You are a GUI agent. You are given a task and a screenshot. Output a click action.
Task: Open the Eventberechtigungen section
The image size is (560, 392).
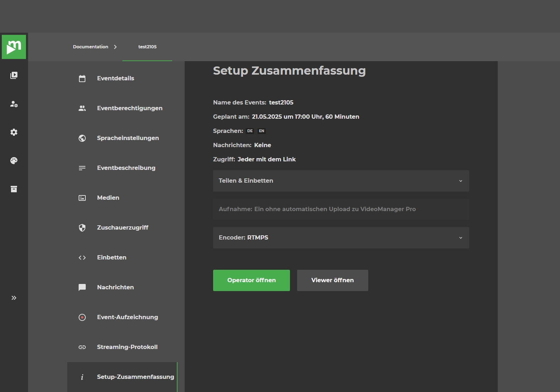122,108
